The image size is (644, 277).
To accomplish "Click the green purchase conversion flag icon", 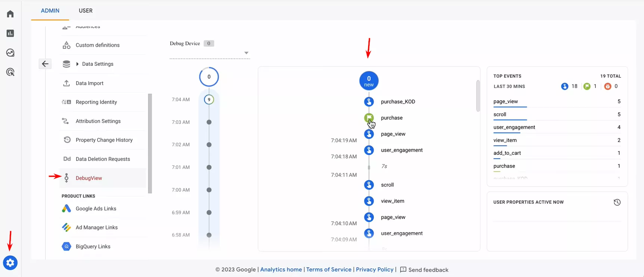I will (x=369, y=118).
